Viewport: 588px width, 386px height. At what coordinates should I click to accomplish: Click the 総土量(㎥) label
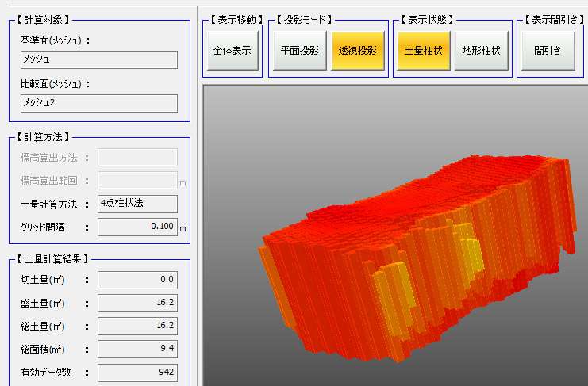tap(42, 327)
